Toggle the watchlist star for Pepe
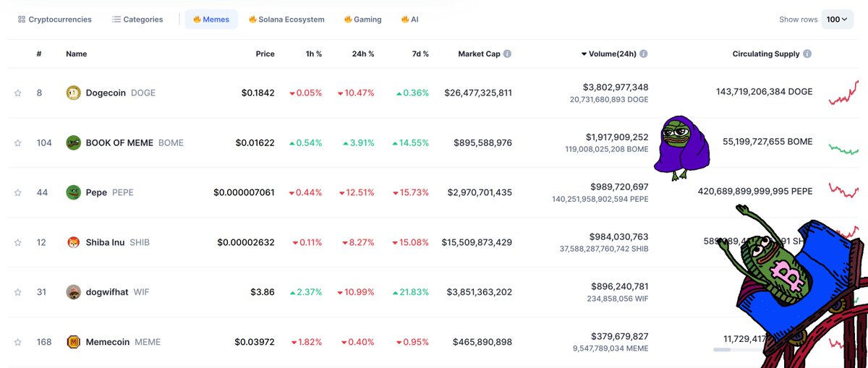 coord(17,192)
